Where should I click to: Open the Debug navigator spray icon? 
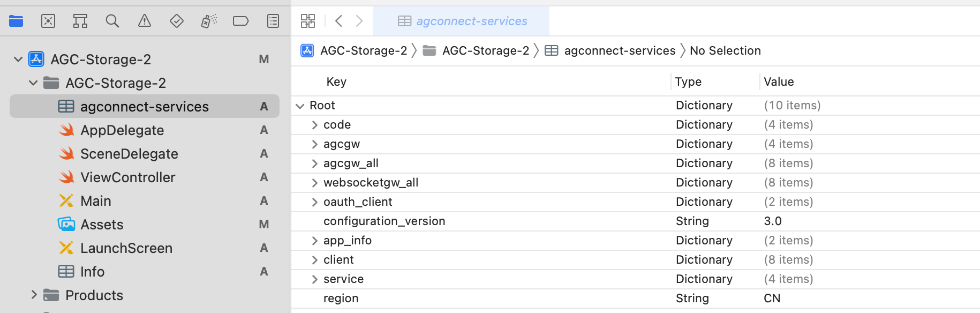point(209,21)
